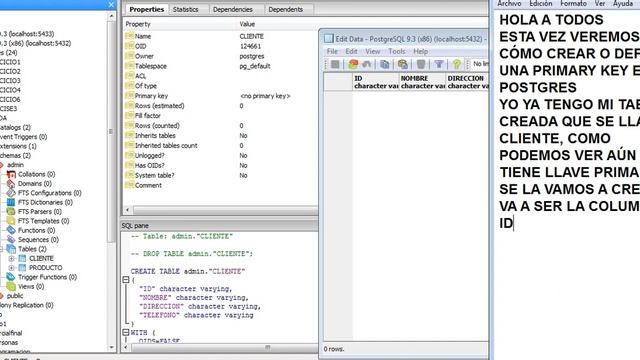Open the Tools menu in Edit Data window
640x360 pixels.
tap(397, 51)
